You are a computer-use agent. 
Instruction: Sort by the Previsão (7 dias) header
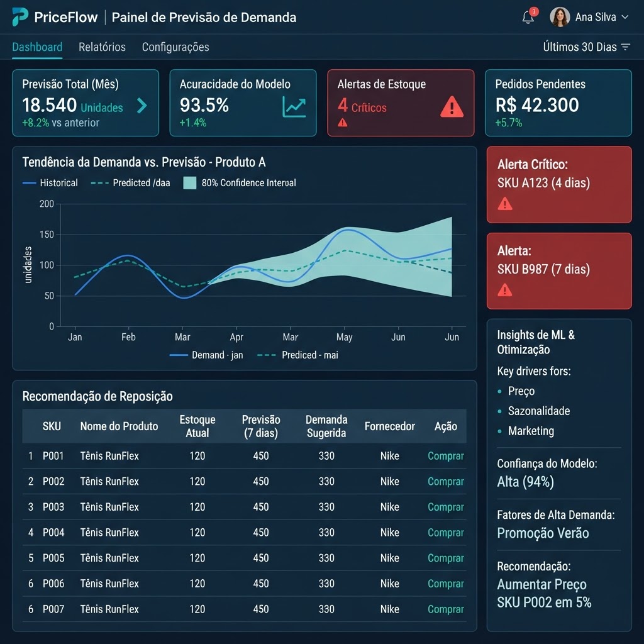click(x=261, y=426)
